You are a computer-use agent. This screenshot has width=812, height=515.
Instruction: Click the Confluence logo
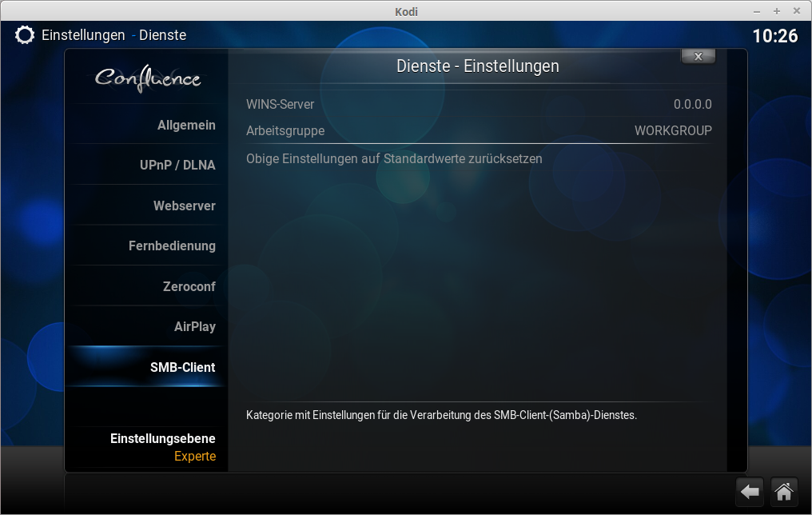(x=148, y=78)
